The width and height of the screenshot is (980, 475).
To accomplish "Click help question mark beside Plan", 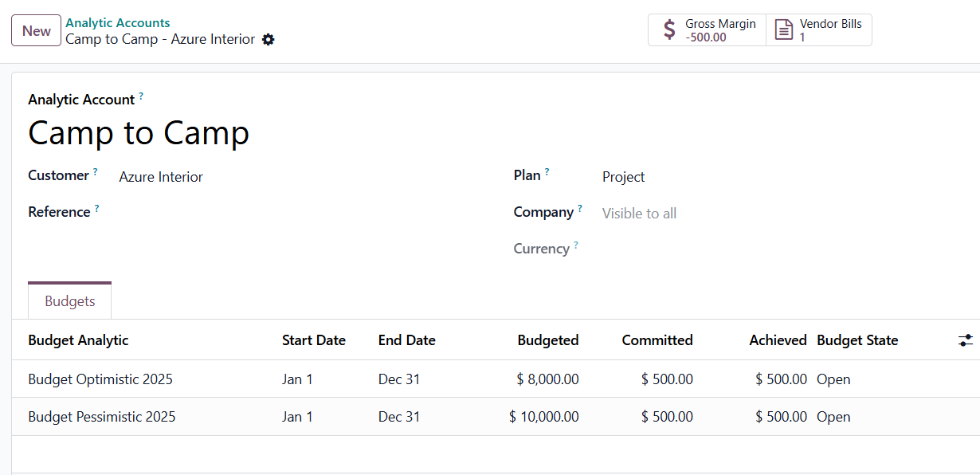I will click(547, 171).
